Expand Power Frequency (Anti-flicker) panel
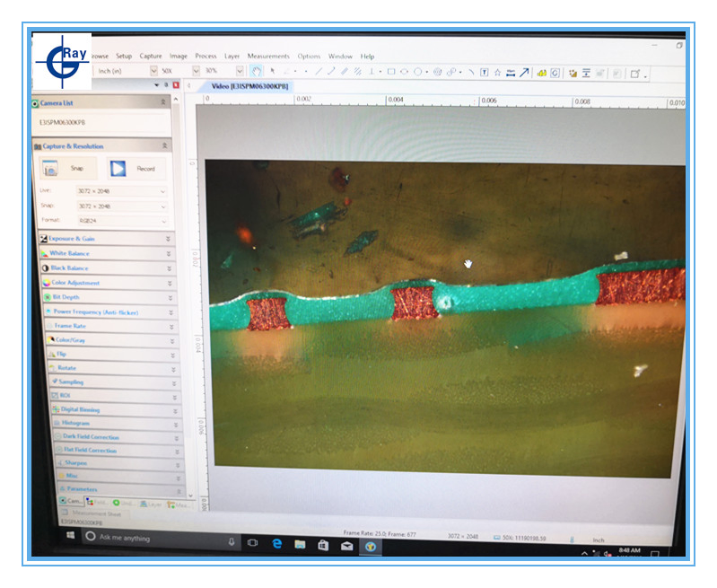 [x=110, y=312]
